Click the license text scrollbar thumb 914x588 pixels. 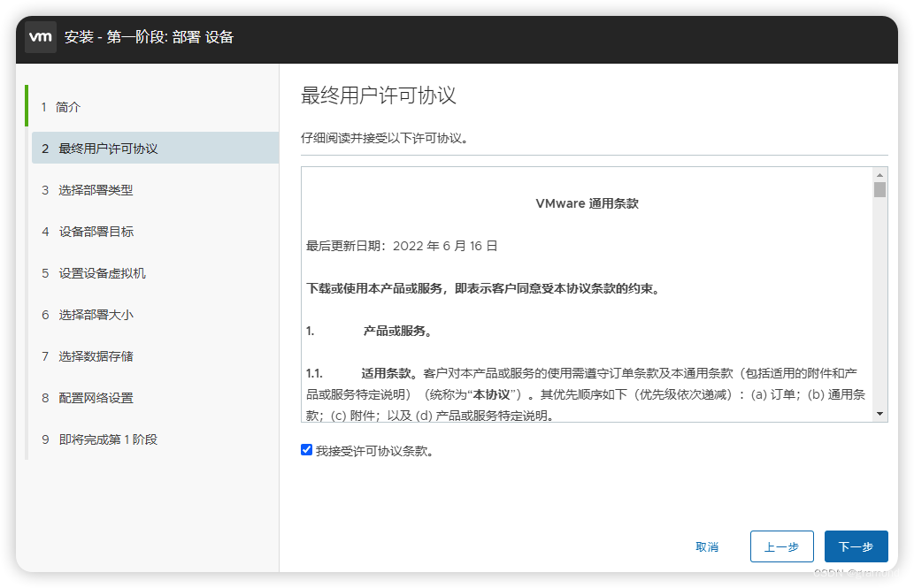click(879, 189)
